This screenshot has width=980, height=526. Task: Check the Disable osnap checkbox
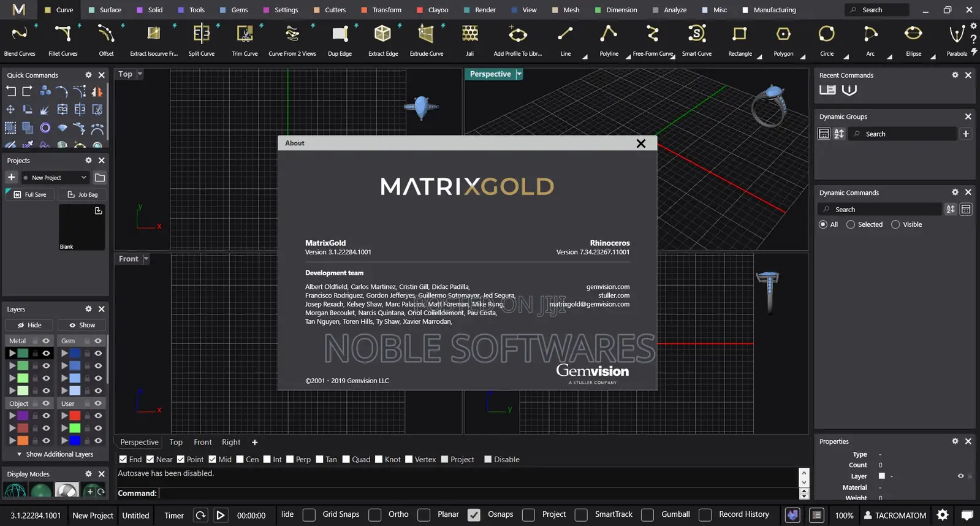(x=488, y=459)
